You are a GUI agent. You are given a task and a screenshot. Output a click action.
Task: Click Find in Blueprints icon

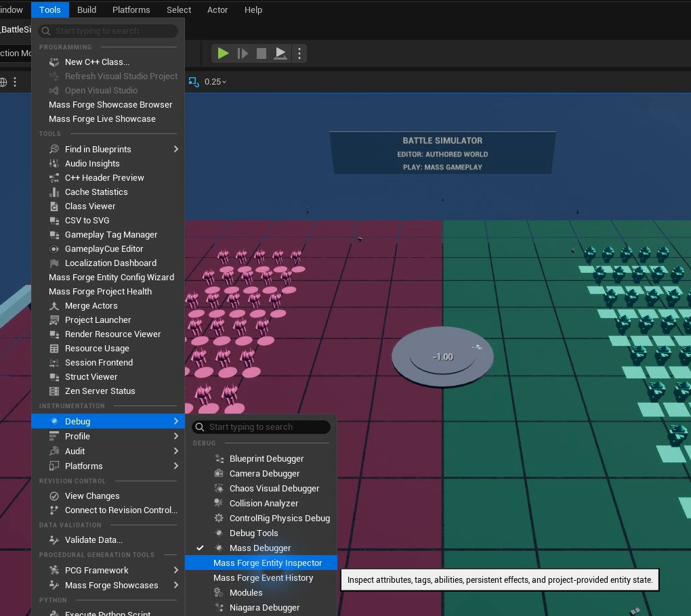click(54, 150)
